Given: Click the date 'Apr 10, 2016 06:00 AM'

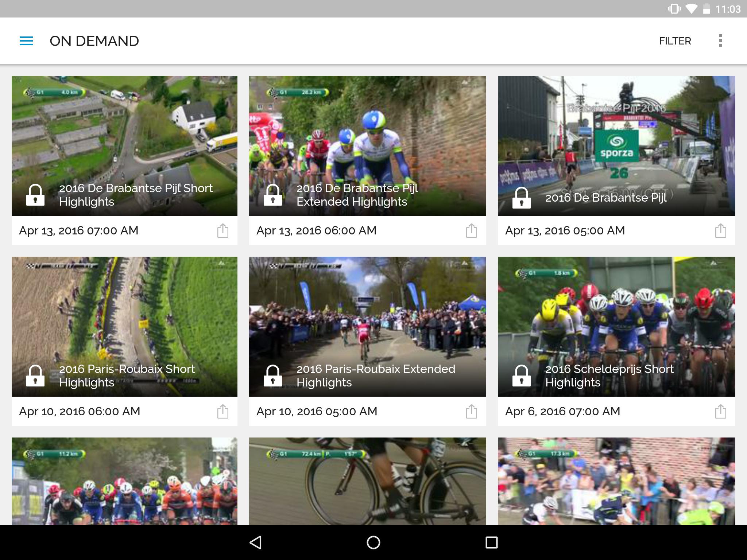Looking at the screenshot, I should click(80, 411).
